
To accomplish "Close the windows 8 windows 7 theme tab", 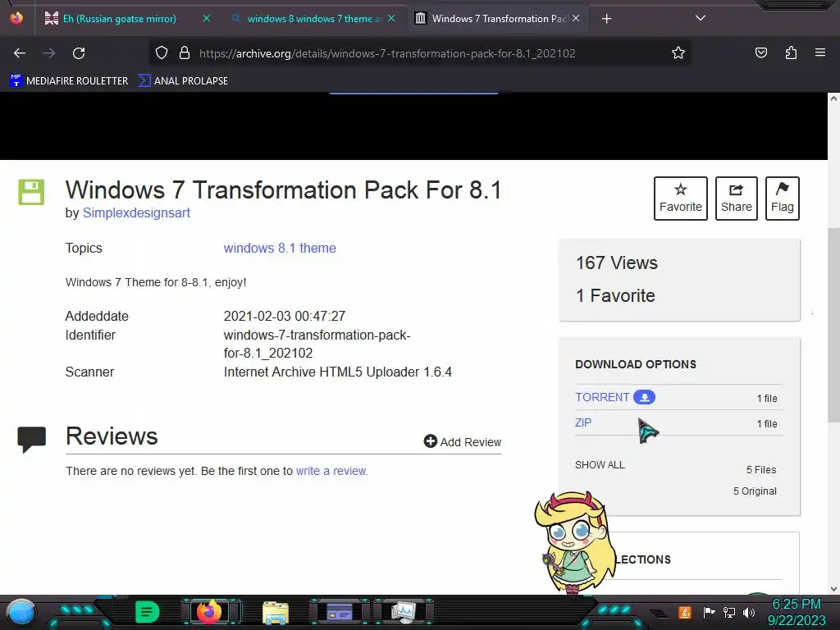I will (x=391, y=18).
